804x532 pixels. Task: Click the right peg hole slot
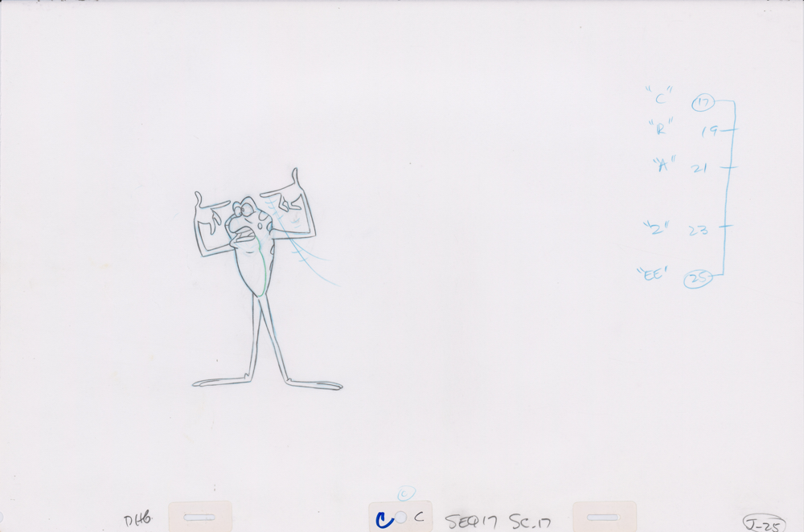click(x=603, y=518)
